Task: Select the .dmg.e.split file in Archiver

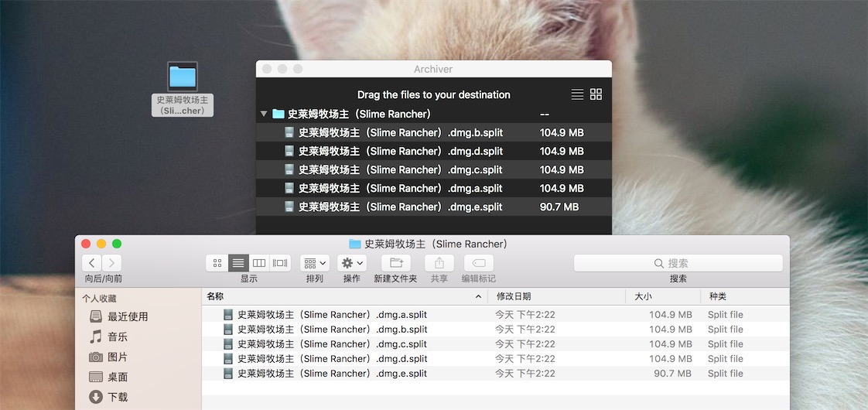Action: click(434, 207)
